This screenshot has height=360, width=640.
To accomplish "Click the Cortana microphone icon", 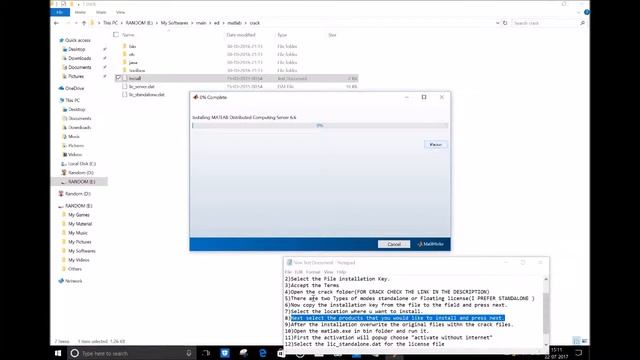I will click(x=189, y=353).
